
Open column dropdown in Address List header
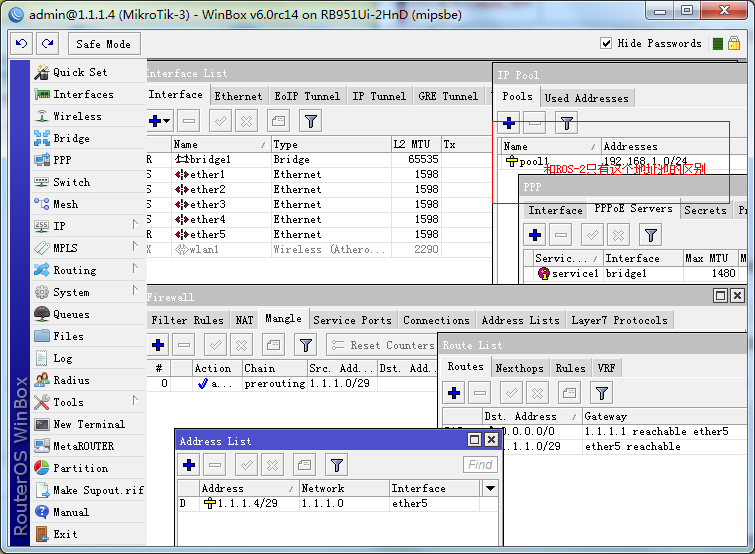point(490,489)
